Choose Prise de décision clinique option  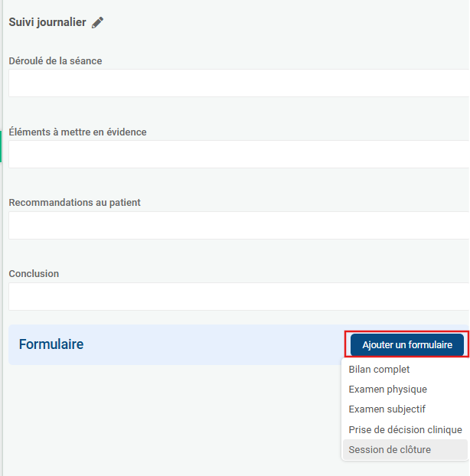(405, 429)
